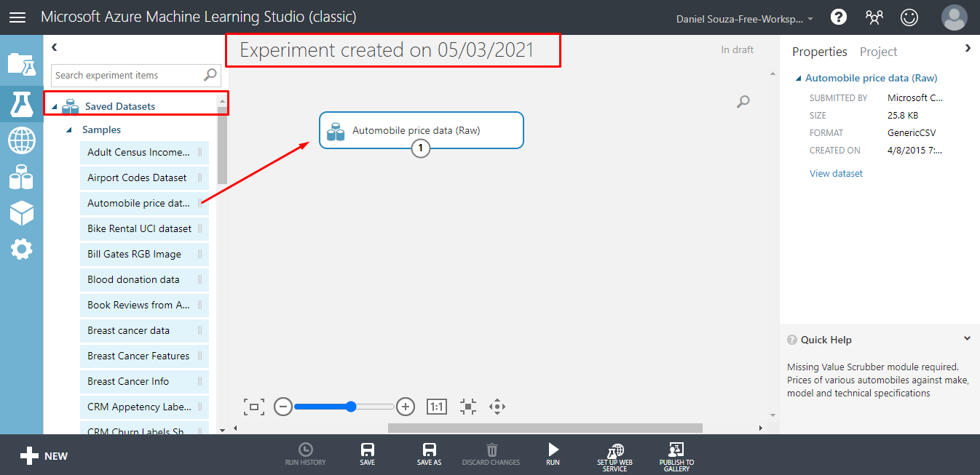Open the Web Services globe icon
980x475 pixels.
point(21,140)
